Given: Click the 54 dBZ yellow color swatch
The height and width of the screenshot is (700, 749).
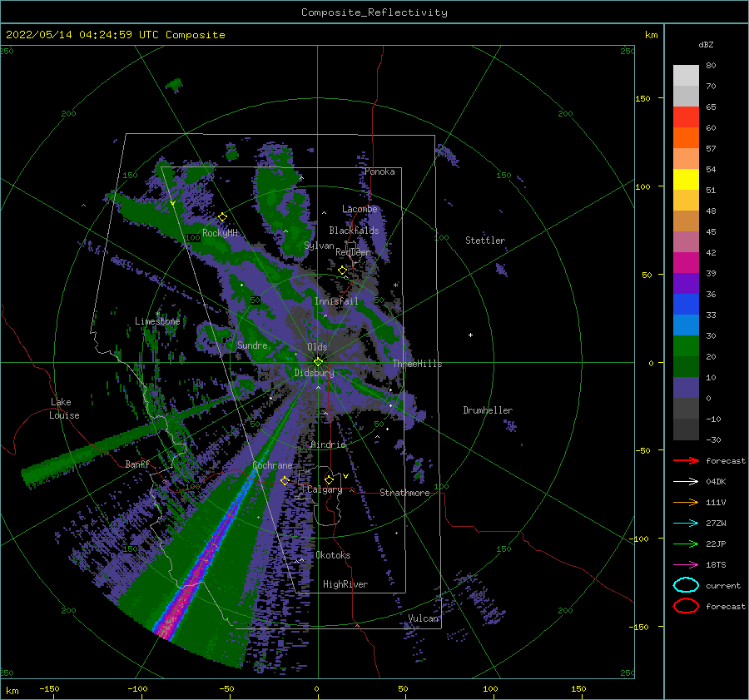Looking at the screenshot, I should pos(686,180).
